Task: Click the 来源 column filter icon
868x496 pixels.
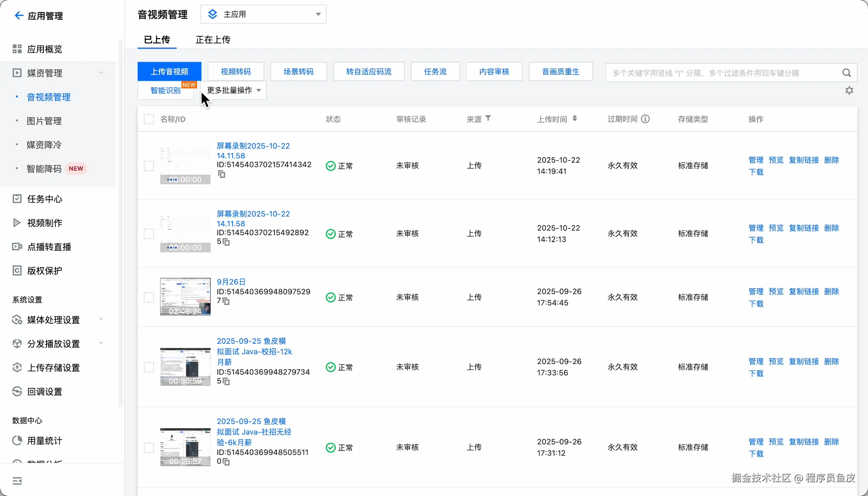Action: pos(488,118)
